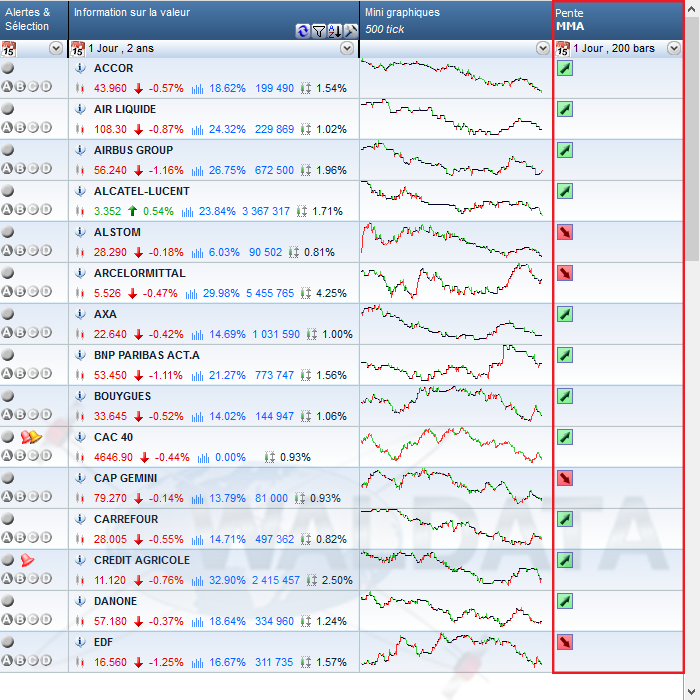Open ARCELORMITTAL stock name
Screen dimensions: 700x700
(139, 273)
